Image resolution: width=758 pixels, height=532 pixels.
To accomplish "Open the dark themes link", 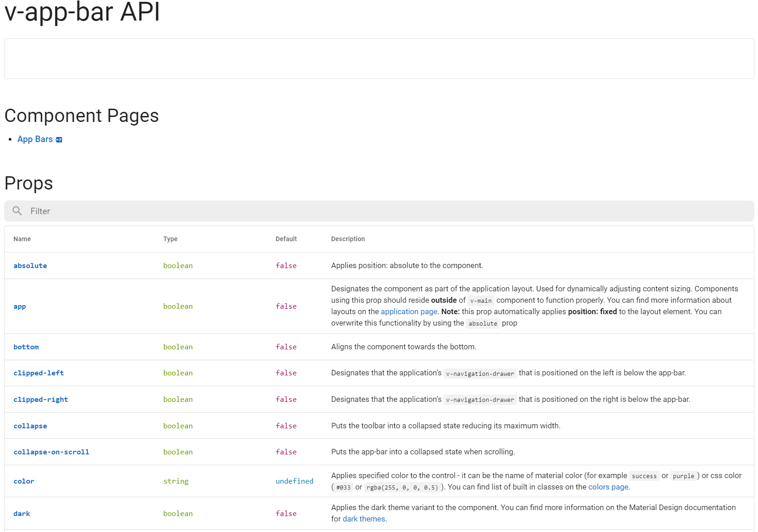I will pos(364,519).
